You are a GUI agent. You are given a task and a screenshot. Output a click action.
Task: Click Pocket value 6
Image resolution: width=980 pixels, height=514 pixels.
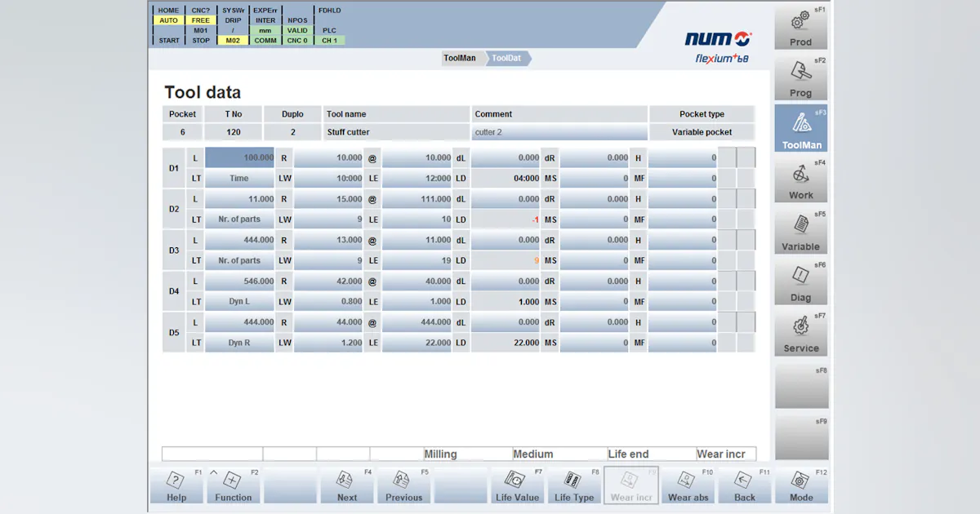pos(182,132)
